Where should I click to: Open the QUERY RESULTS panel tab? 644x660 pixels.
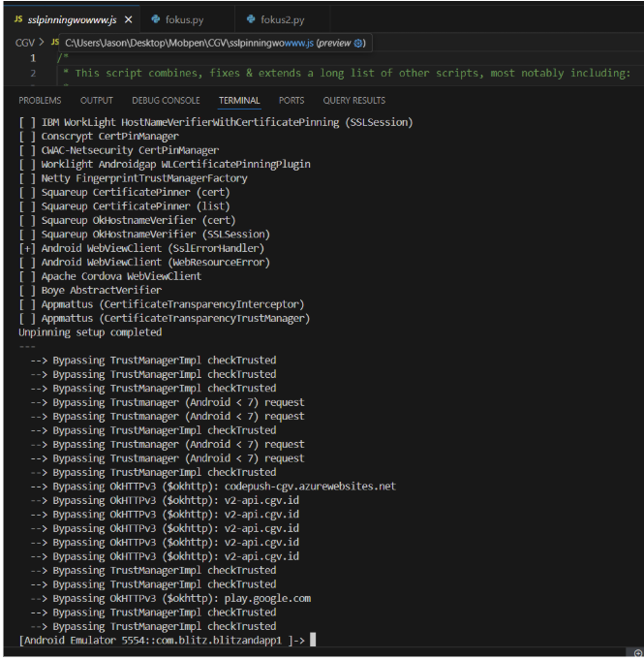coord(354,101)
